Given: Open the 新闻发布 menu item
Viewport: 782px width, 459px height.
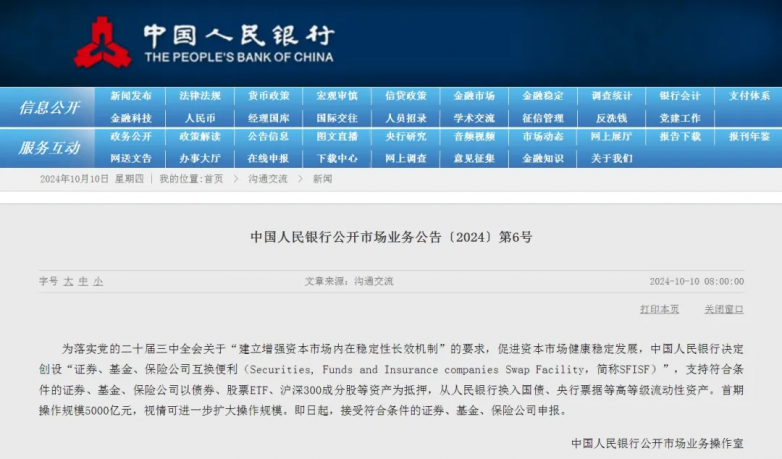Looking at the screenshot, I should coord(131,96).
